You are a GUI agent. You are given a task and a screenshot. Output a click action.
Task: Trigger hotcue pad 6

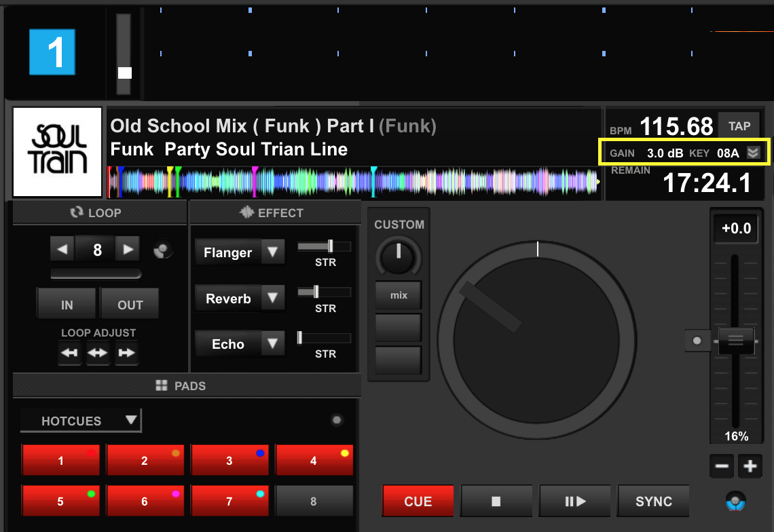(145, 500)
